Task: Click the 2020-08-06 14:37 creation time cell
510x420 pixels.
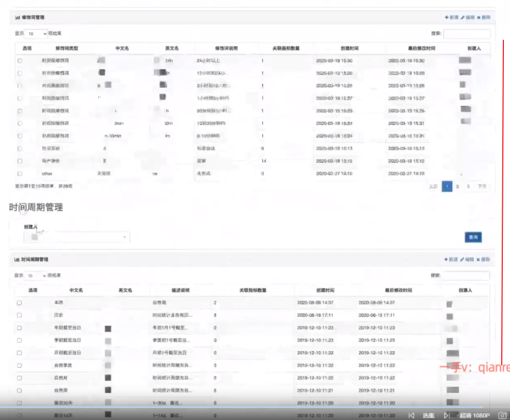Action: pos(315,303)
